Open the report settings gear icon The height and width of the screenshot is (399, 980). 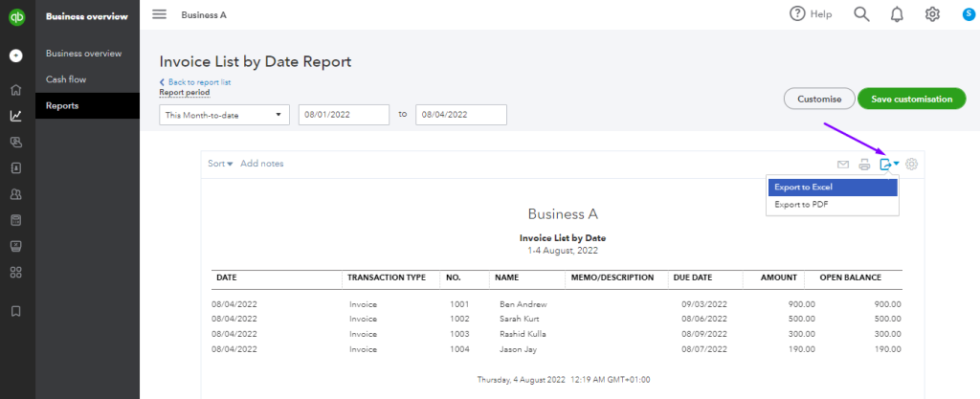[912, 164]
